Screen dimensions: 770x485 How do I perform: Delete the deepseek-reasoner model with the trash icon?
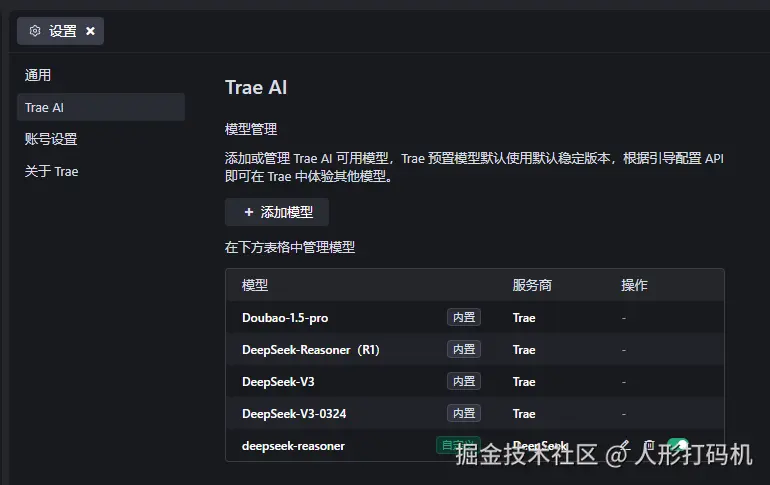coord(649,446)
